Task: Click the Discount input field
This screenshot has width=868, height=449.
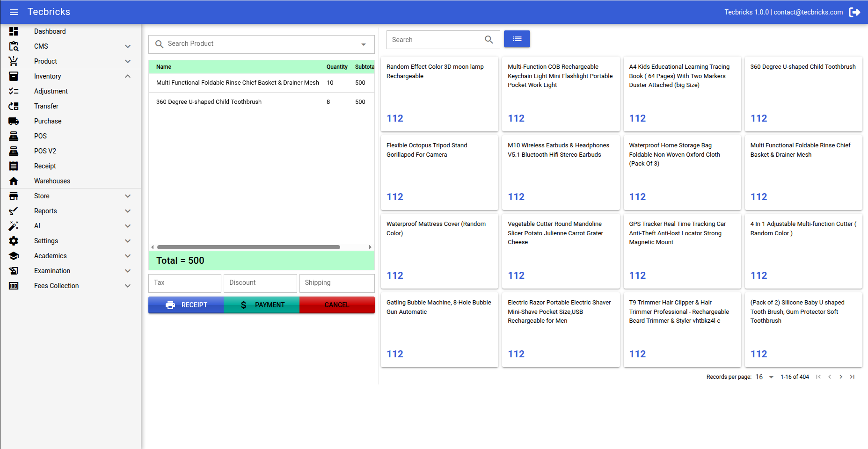Action: tap(260, 283)
